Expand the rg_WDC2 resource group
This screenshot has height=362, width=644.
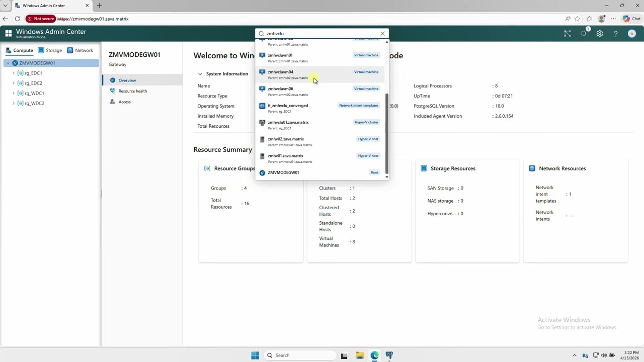point(14,103)
